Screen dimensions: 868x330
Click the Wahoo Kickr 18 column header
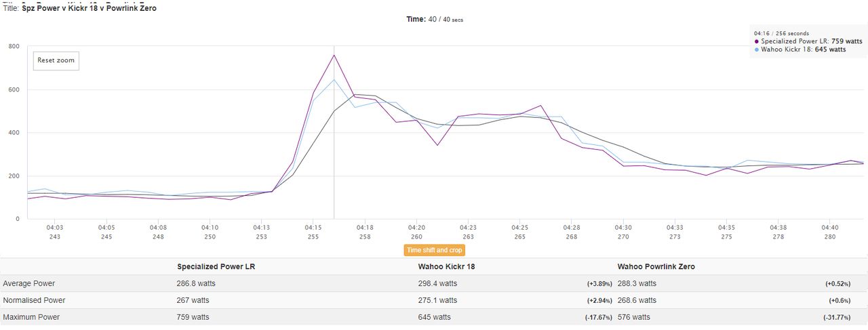click(x=446, y=266)
